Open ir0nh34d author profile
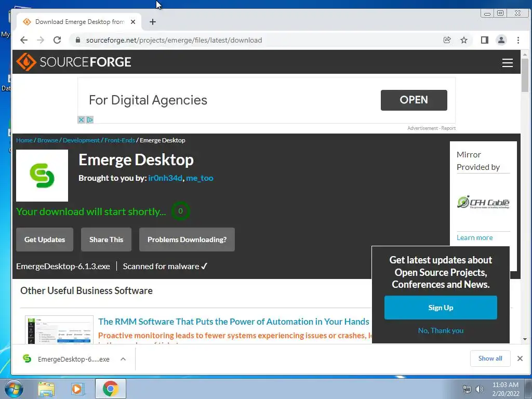The height and width of the screenshot is (399, 532). [x=165, y=178]
